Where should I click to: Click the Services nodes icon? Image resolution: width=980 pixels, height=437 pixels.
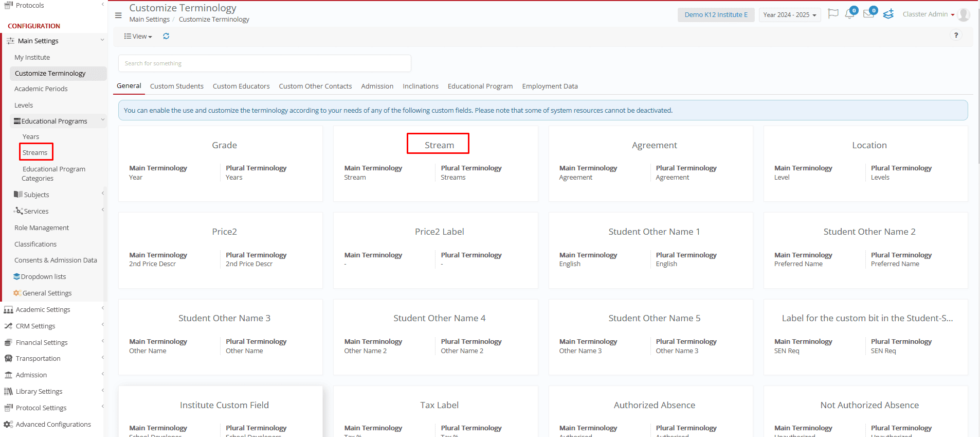(x=19, y=211)
